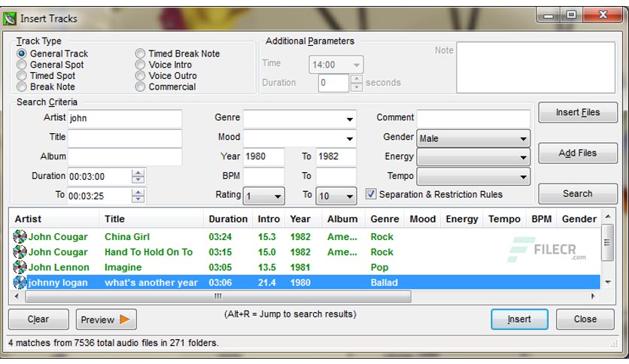629x364 pixels.
Task: Sort results by the Title column header
Action: click(x=115, y=219)
